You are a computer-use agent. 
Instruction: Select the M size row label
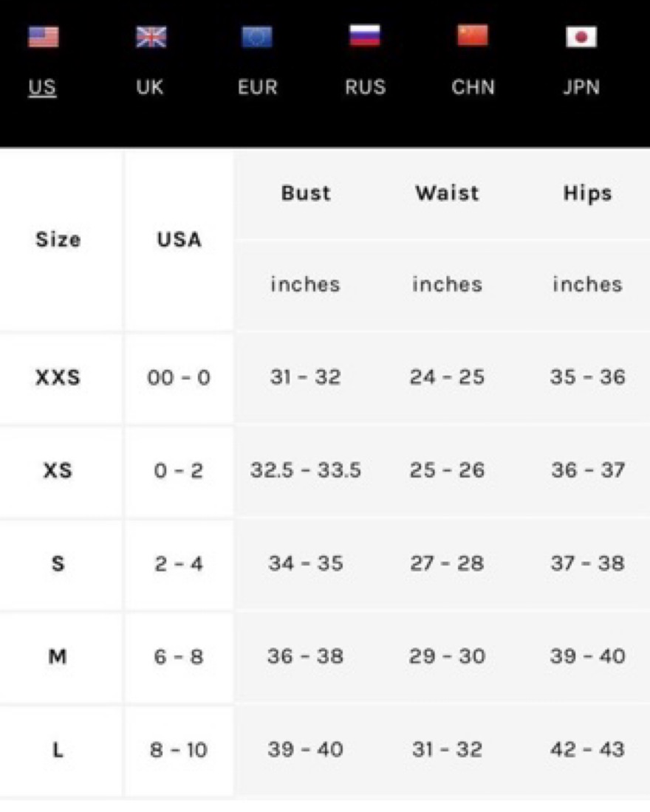58,657
